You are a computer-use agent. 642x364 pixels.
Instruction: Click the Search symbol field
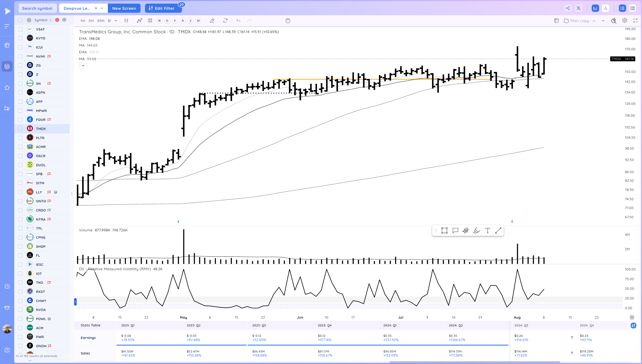pos(37,8)
